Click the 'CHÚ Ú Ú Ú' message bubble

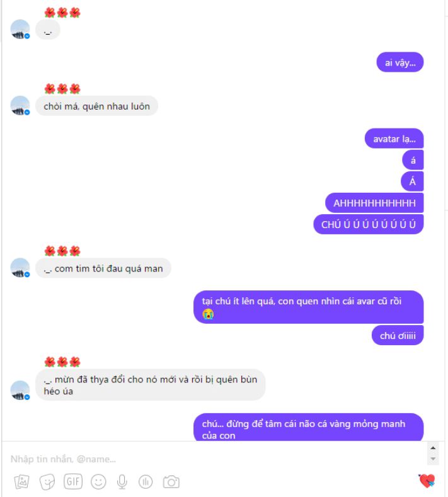369,224
